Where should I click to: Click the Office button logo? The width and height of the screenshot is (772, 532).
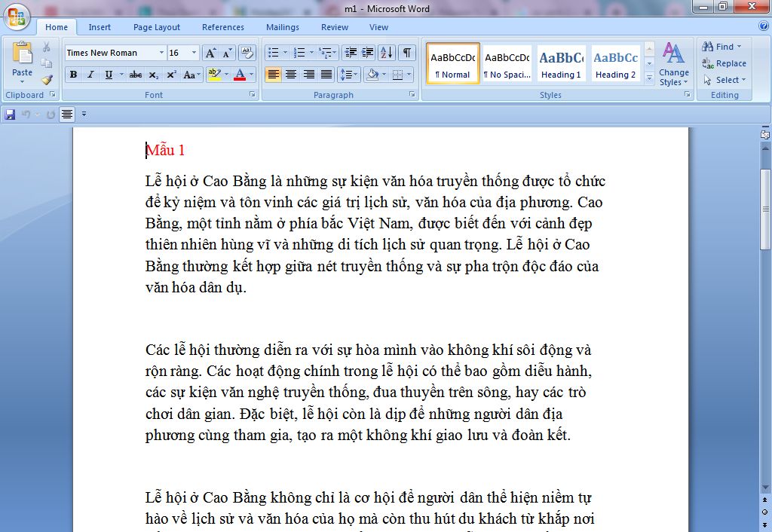(17, 17)
